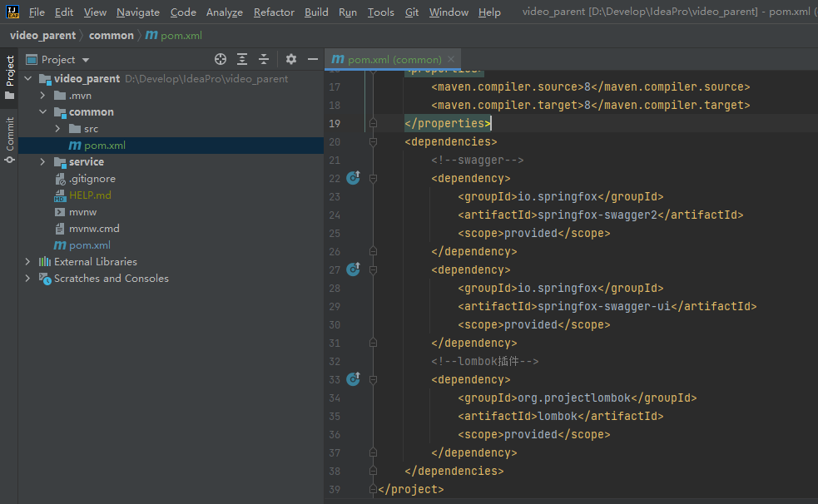The height and width of the screenshot is (504, 818).
Task: Click the Collapse All icon in Project panel
Action: pos(264,59)
